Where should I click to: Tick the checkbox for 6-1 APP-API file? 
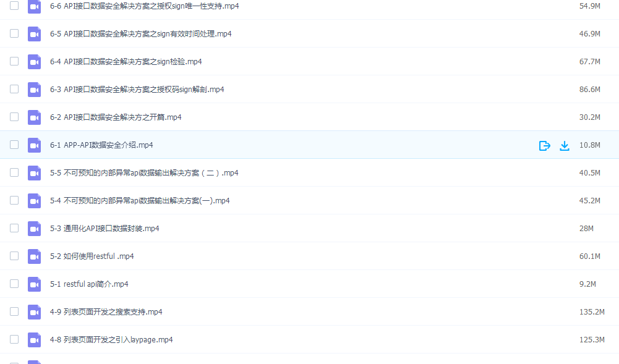(14, 145)
